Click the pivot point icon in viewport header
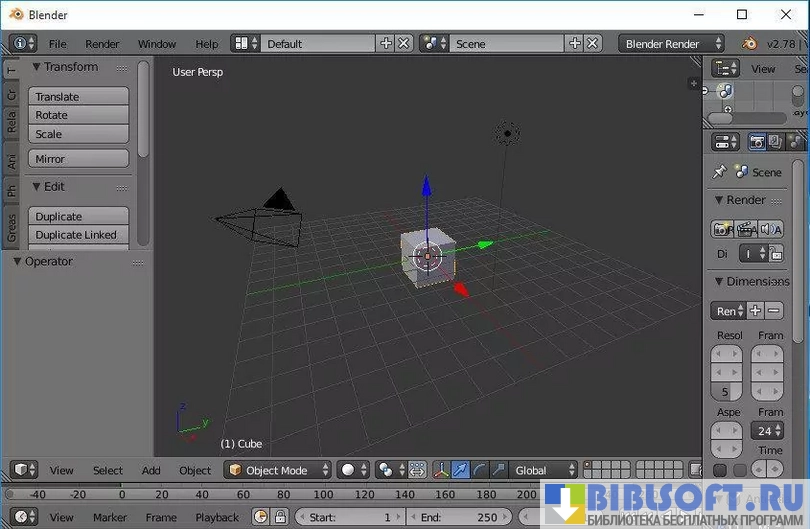The height and width of the screenshot is (529, 810). pos(385,470)
